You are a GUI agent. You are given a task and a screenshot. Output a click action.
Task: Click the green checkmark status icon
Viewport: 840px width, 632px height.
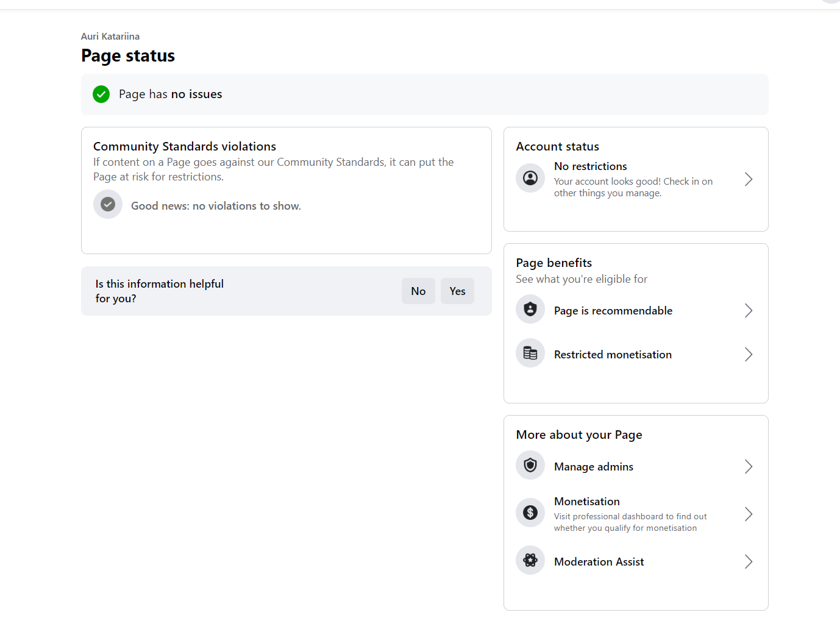click(x=101, y=94)
